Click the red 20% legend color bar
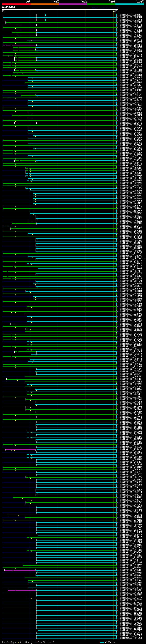Image resolution: width=146 pixels, height=644 pixels. 16,4
